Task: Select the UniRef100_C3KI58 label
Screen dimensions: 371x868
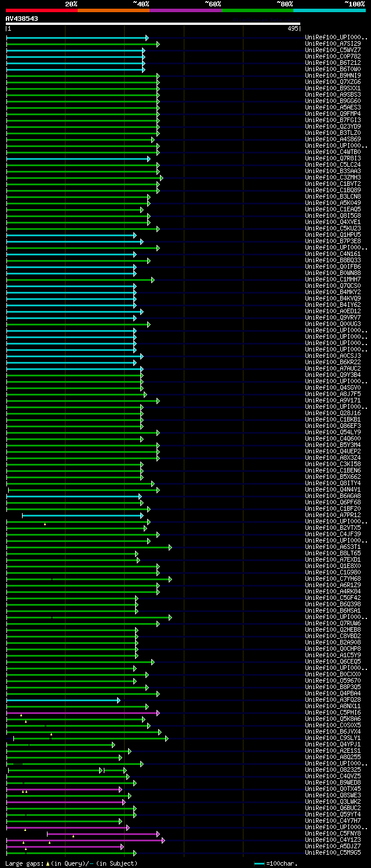Action: click(333, 464)
